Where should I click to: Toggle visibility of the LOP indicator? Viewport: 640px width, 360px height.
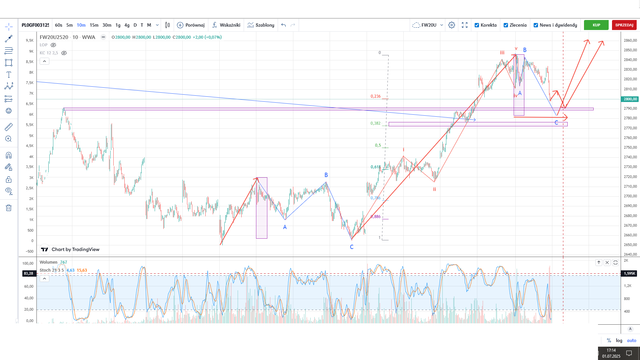coord(53,45)
